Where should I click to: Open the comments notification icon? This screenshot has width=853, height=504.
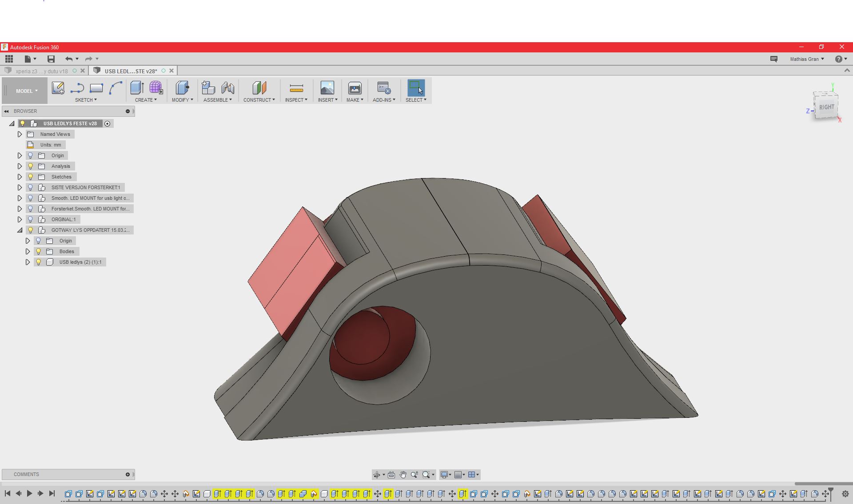pos(774,59)
